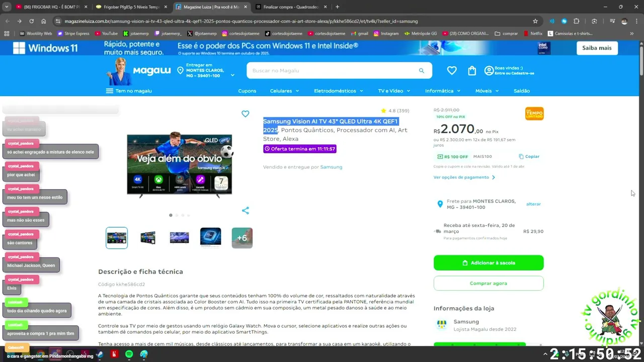Open Ver opções de pagamento link
The height and width of the screenshot is (362, 644).
tap(464, 177)
